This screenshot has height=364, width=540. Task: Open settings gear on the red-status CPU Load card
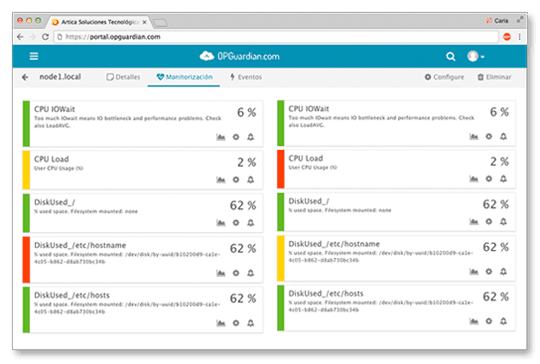[x=489, y=178]
